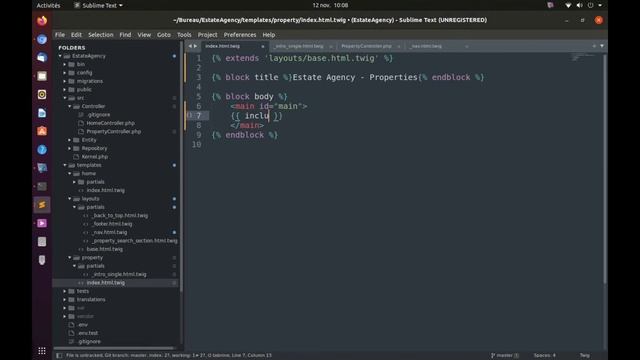Click the Sublime Text dock icon
The image size is (640, 360).
point(42,204)
